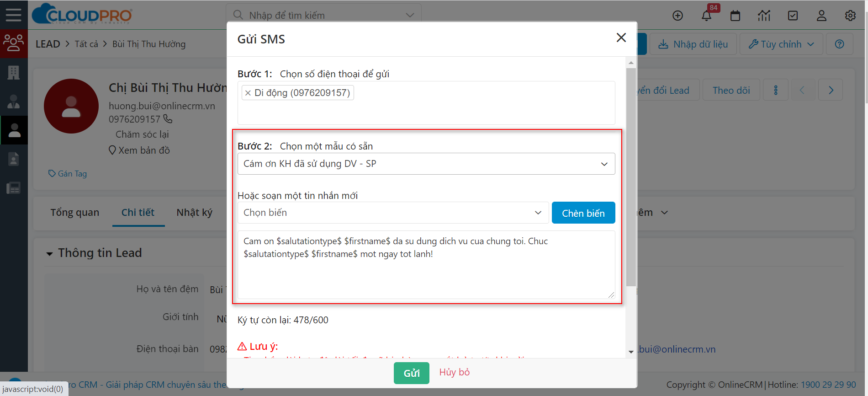Click the Nhập dữ liệu import button
Viewport: 868px width, 396px height.
point(693,44)
